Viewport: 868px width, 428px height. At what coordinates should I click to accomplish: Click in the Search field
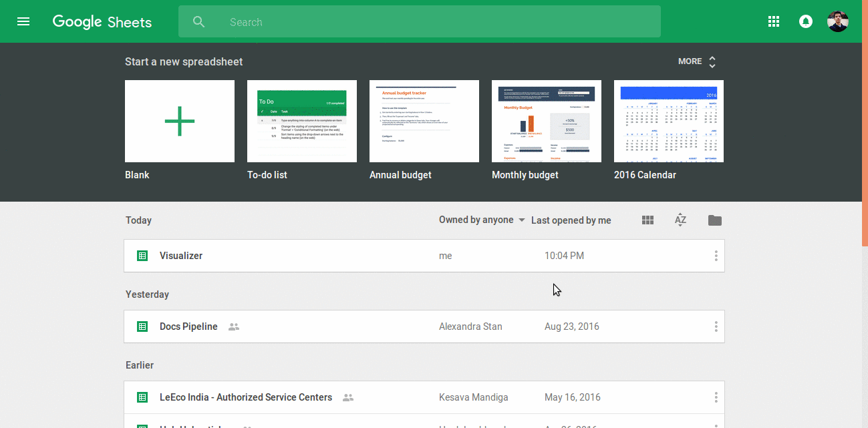coord(420,22)
